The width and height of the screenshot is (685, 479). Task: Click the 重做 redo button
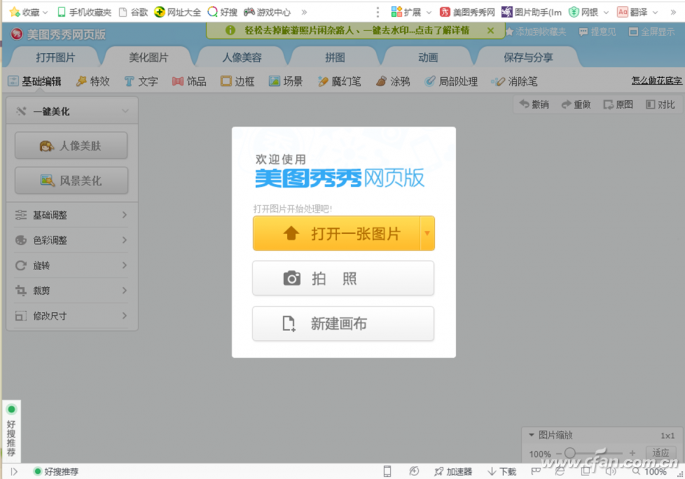point(576,104)
